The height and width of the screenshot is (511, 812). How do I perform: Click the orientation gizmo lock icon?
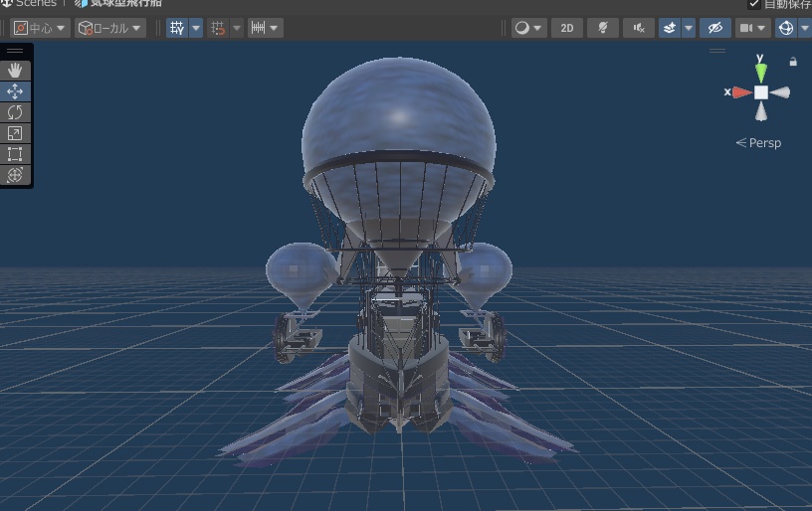pyautogui.click(x=793, y=62)
